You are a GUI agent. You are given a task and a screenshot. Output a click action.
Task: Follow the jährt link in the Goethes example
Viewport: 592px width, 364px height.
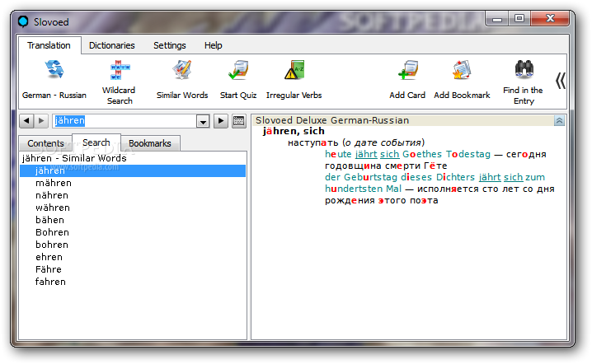tap(366, 154)
